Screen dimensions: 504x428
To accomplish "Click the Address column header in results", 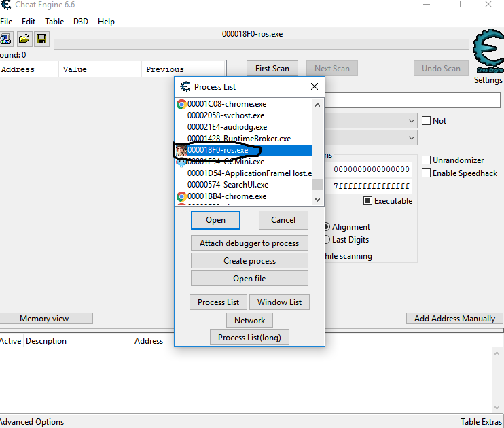I will (x=29, y=69).
